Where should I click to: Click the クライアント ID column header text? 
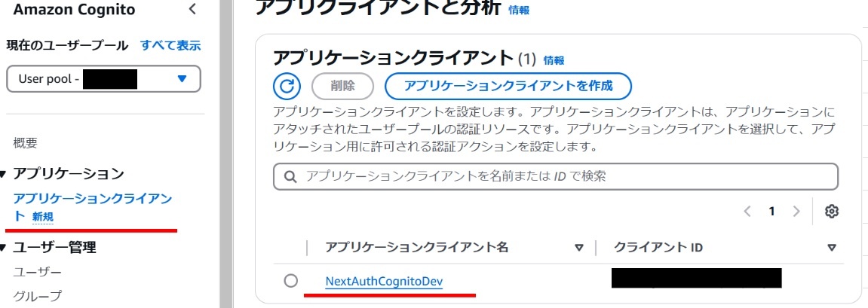tap(659, 247)
